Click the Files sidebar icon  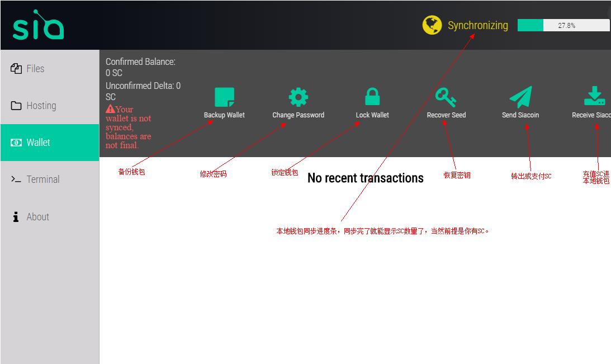(16, 68)
